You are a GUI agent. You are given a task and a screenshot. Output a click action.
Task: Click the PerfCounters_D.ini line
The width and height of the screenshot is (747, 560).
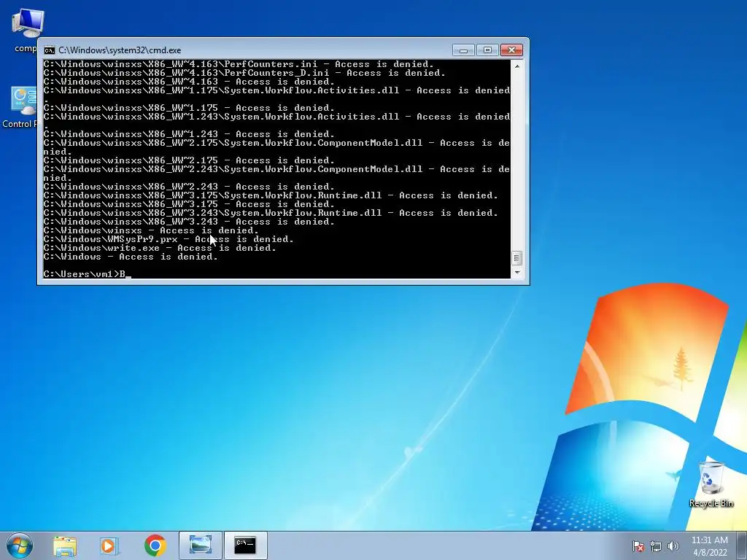click(x=244, y=73)
